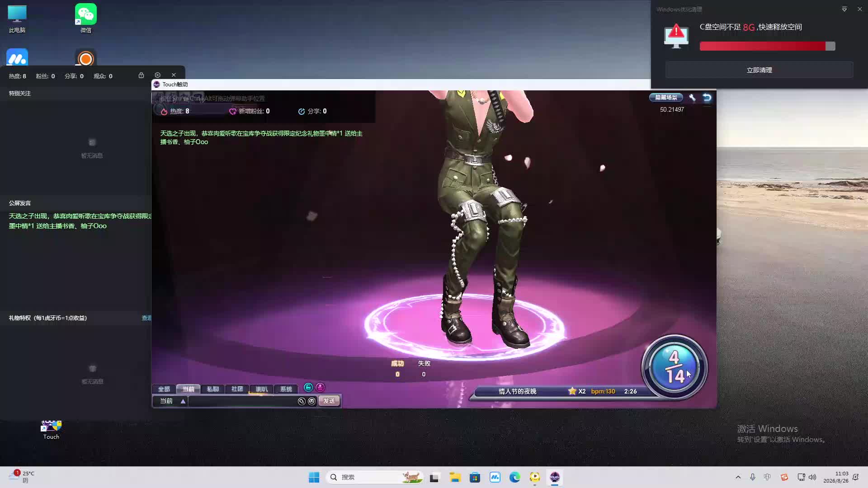Click the Sogou input method tray icon
The image size is (868, 488).
(784, 477)
